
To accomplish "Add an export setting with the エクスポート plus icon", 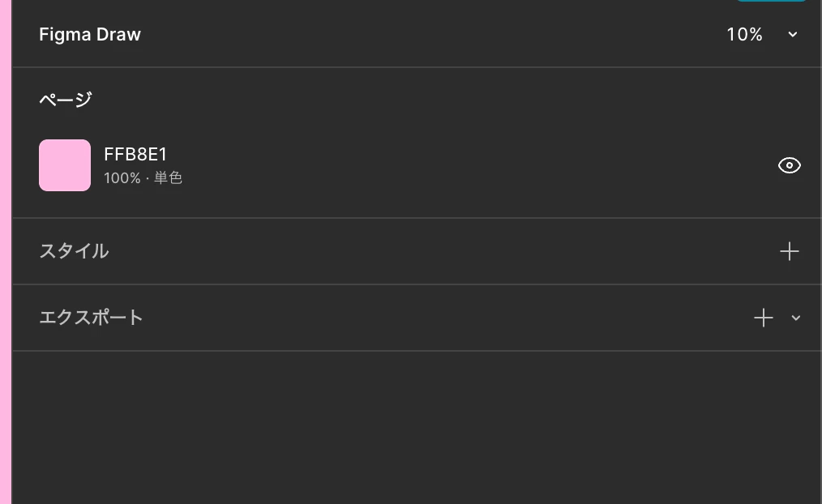I will point(764,318).
